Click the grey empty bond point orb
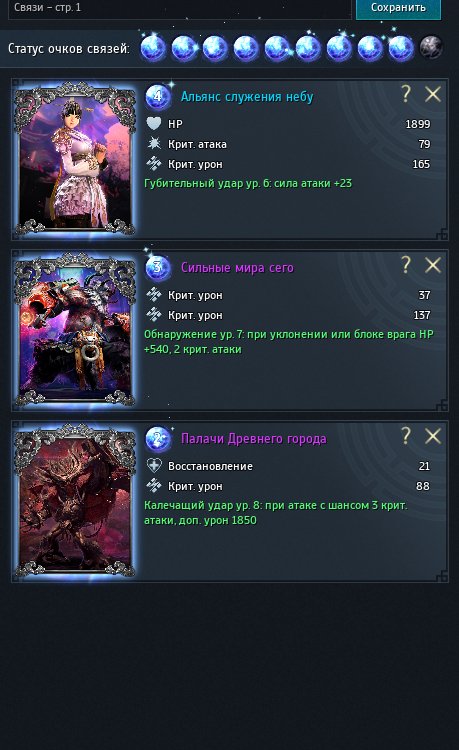The height and width of the screenshot is (750, 459). [431, 48]
